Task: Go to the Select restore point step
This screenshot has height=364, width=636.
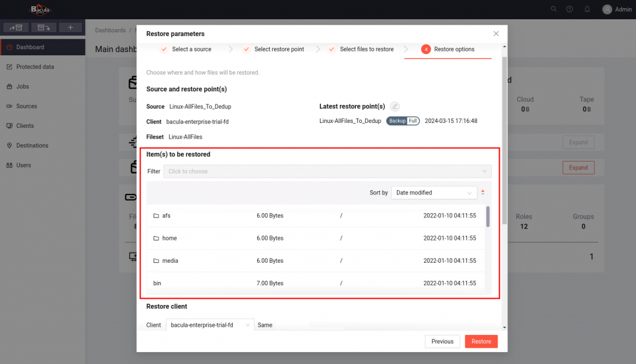Action: pyautogui.click(x=279, y=49)
